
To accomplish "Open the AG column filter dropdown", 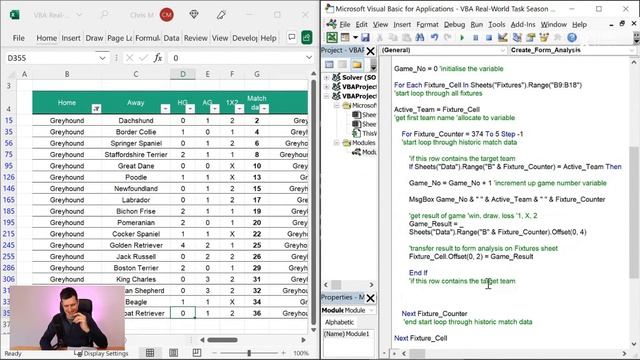I will pos(215,109).
